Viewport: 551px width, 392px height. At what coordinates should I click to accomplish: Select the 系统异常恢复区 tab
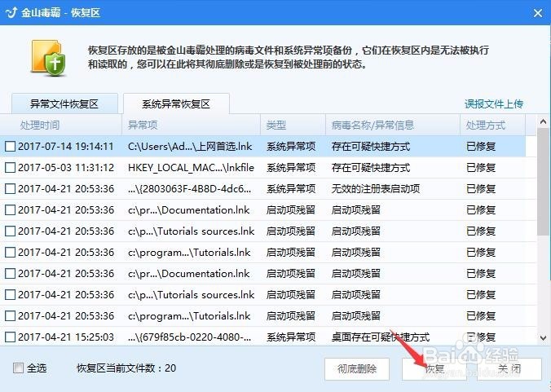(x=176, y=104)
